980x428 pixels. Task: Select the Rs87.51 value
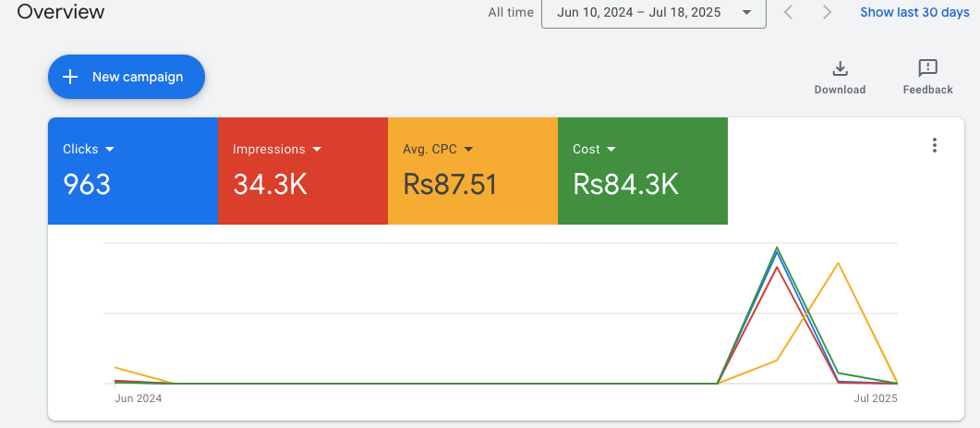click(450, 185)
